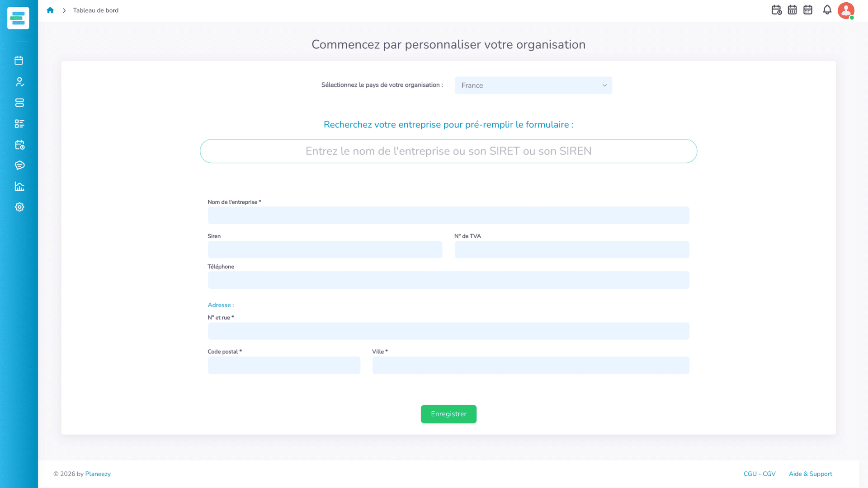Open the chat messages icon in sidebar
Viewport: 868px width, 488px height.
pos(19,165)
